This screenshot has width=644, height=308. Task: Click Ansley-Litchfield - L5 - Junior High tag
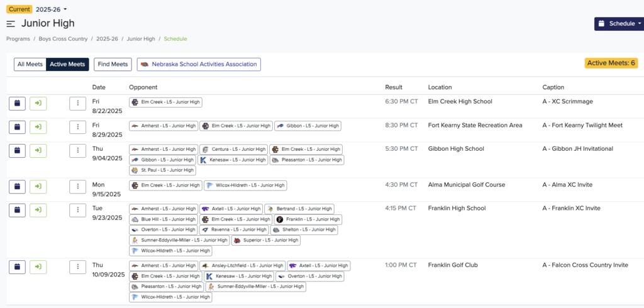point(242,266)
